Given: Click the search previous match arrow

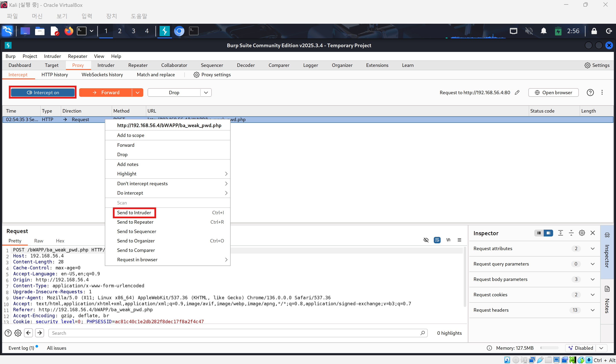Looking at the screenshot, I should [28, 333].
